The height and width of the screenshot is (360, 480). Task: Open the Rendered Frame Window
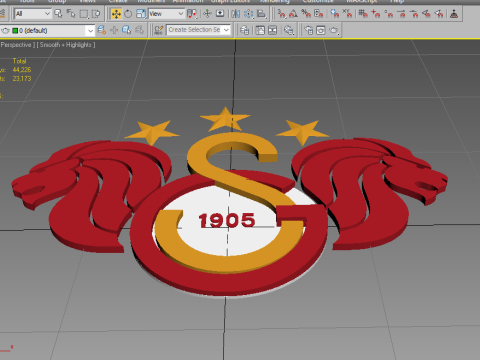321,30
